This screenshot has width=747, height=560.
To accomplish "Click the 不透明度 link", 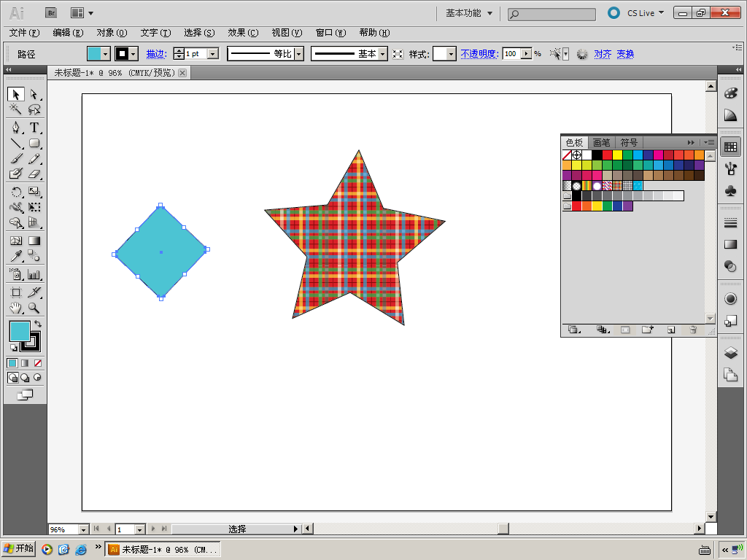I will point(479,54).
